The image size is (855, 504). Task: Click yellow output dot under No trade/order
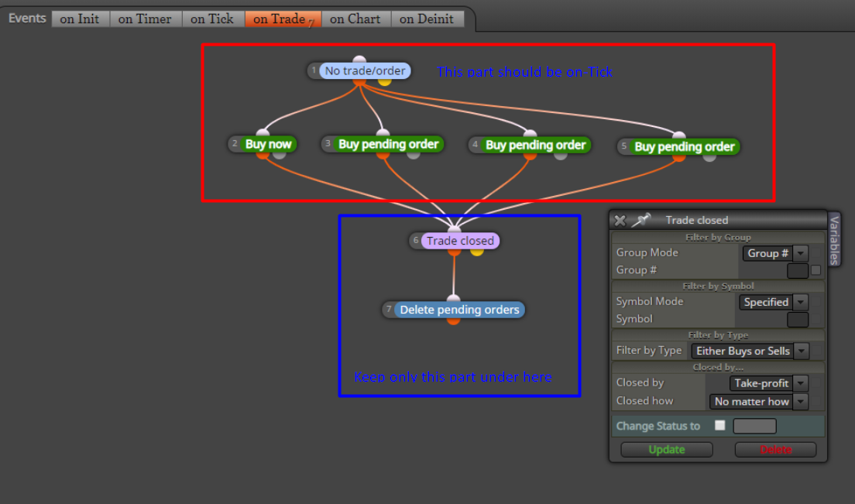coord(384,82)
